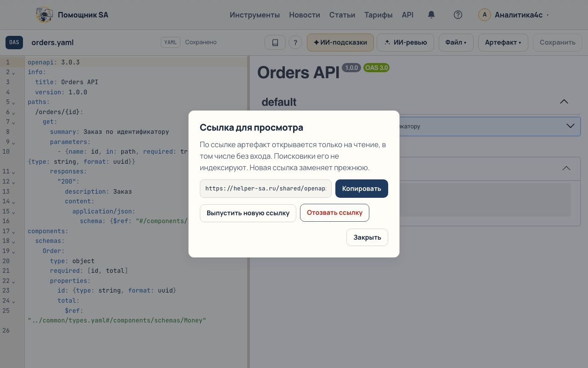Image resolution: width=588 pixels, height=368 pixels.
Task: Fold the Order block at line 19
Action: coord(13,252)
